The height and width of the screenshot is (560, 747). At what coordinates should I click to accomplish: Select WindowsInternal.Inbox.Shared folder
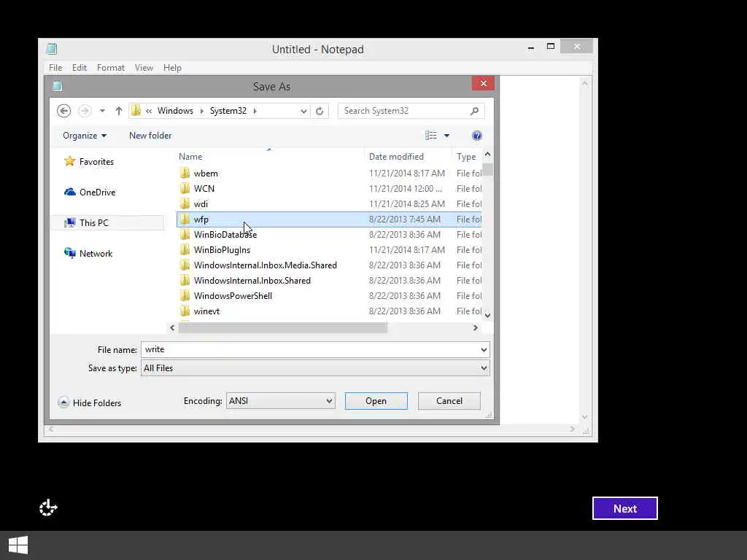pos(329,281)
